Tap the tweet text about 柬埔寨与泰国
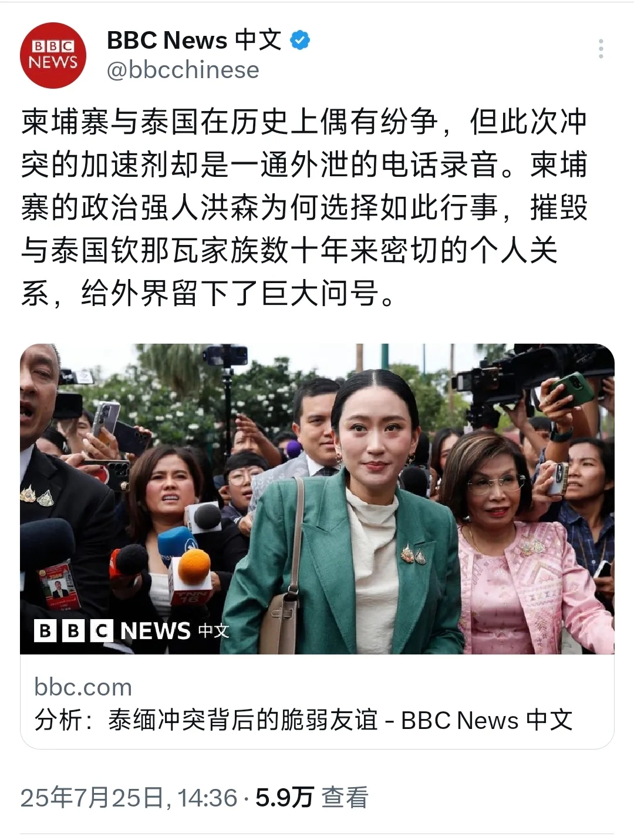Viewport: 634px width, 840px height. [304, 207]
